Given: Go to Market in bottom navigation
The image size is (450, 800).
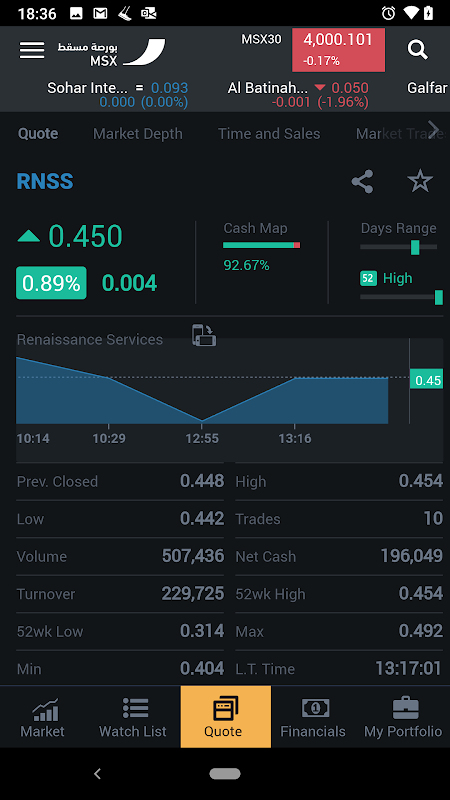Looking at the screenshot, I should click(42, 717).
